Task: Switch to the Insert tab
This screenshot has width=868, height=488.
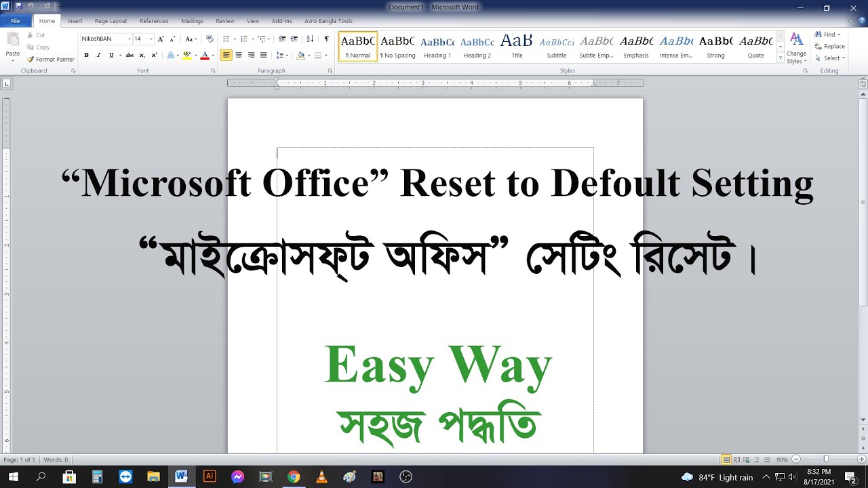Action: point(75,21)
